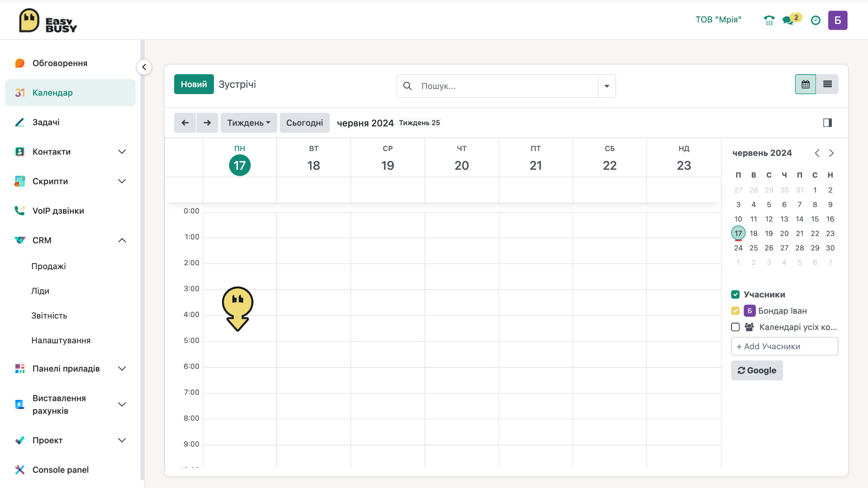Open VoIP дзвінки in sidebar
The width and height of the screenshot is (868, 488).
click(70, 211)
